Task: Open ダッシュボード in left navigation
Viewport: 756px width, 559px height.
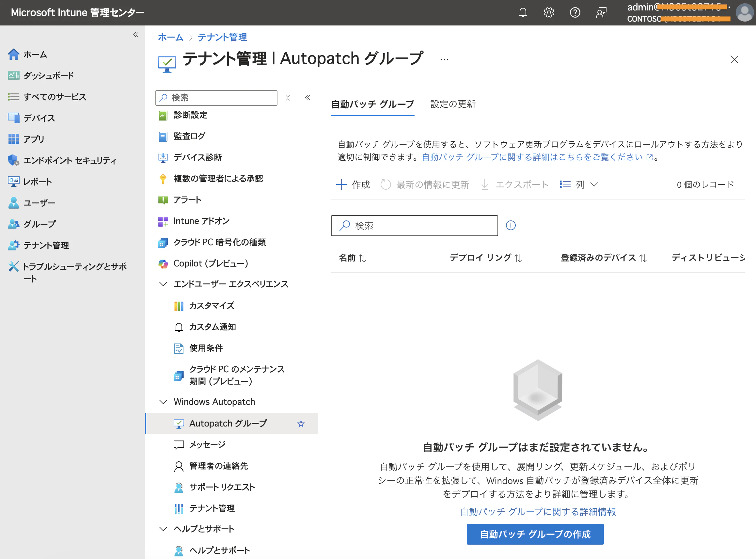Action: pyautogui.click(x=41, y=75)
